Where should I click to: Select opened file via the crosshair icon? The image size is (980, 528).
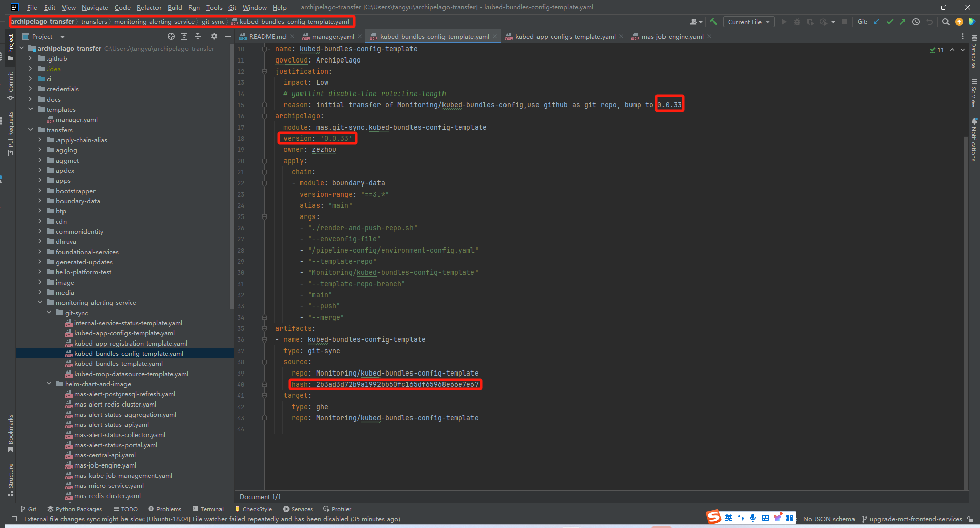(x=171, y=36)
